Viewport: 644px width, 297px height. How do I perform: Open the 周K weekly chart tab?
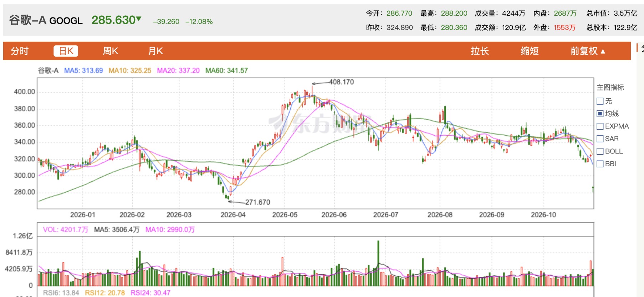click(111, 51)
